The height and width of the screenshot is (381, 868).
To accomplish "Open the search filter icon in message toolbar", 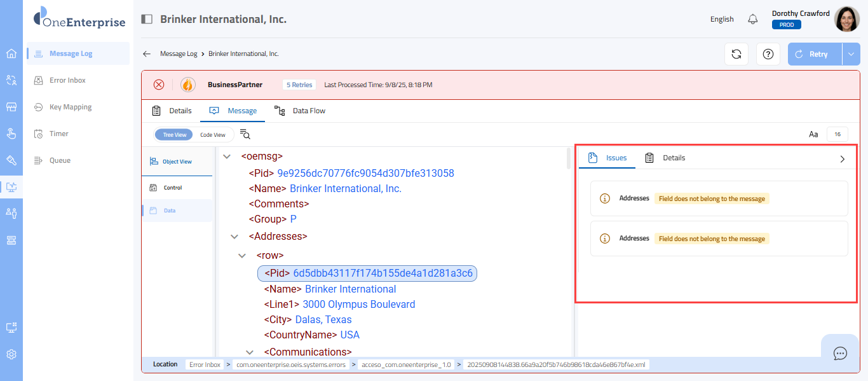I will tap(245, 134).
